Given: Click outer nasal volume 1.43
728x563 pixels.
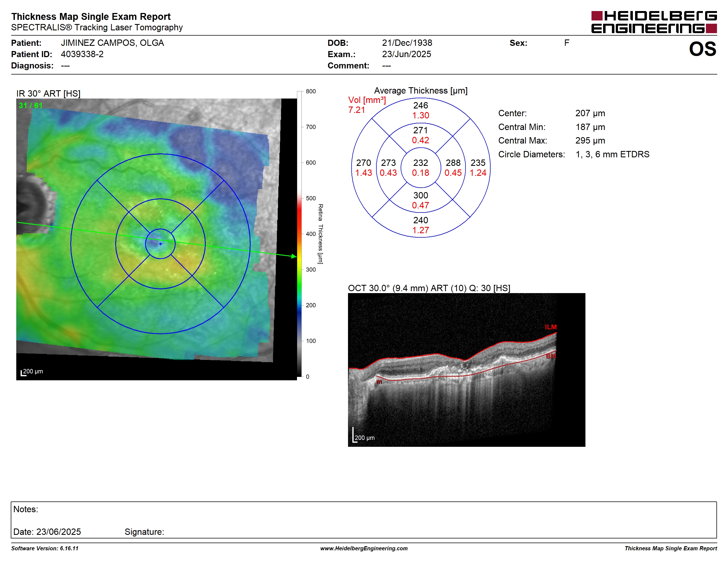Looking at the screenshot, I should point(363,173).
